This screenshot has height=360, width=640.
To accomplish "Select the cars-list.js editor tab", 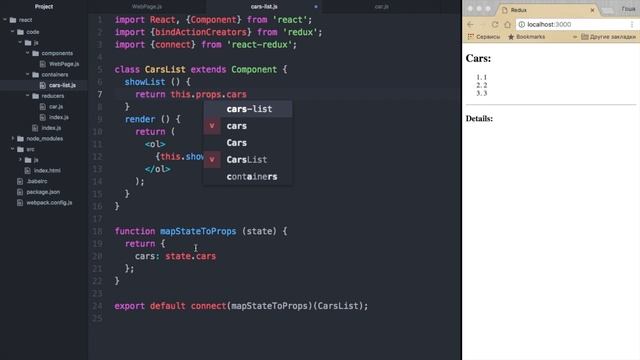I will (x=264, y=7).
